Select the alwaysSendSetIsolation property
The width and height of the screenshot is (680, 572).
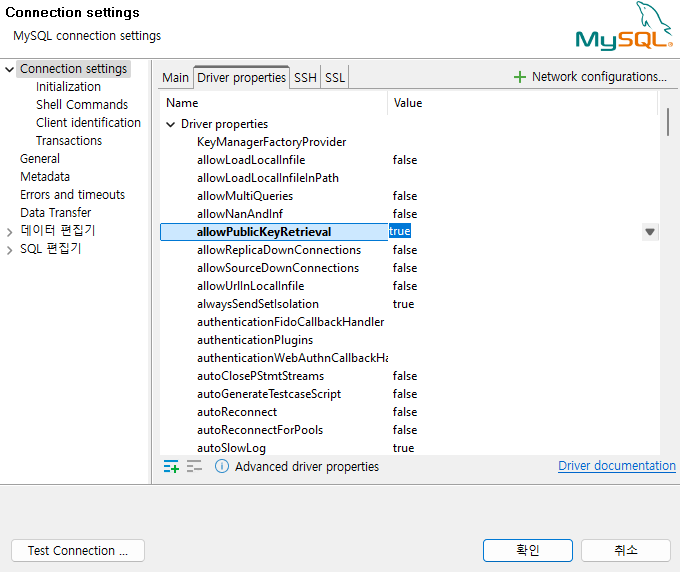pyautogui.click(x=258, y=304)
